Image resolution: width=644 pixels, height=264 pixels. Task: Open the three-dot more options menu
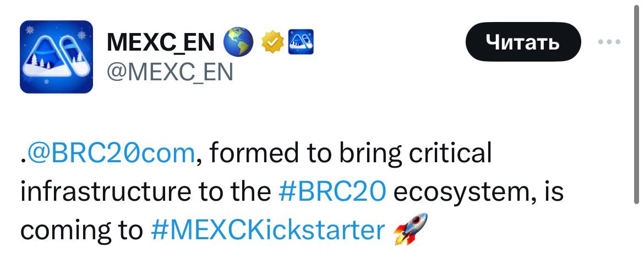[x=610, y=42]
